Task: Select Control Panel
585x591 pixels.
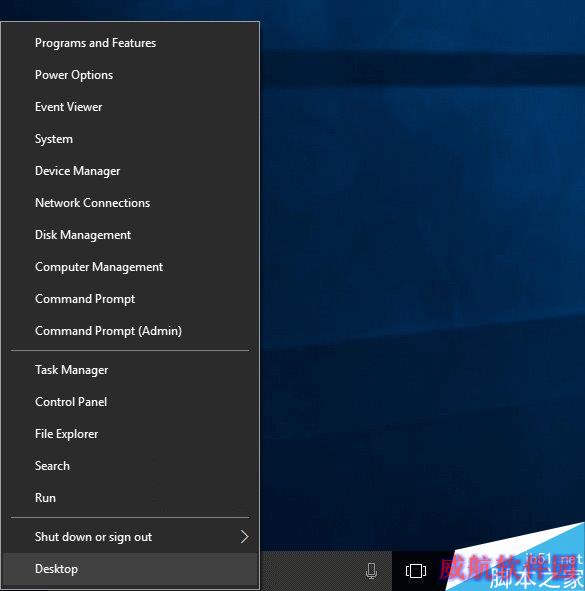Action: pyautogui.click(x=130, y=402)
